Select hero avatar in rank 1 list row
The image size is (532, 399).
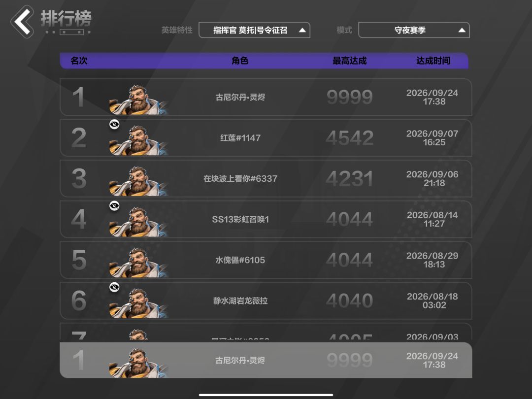[x=138, y=100]
